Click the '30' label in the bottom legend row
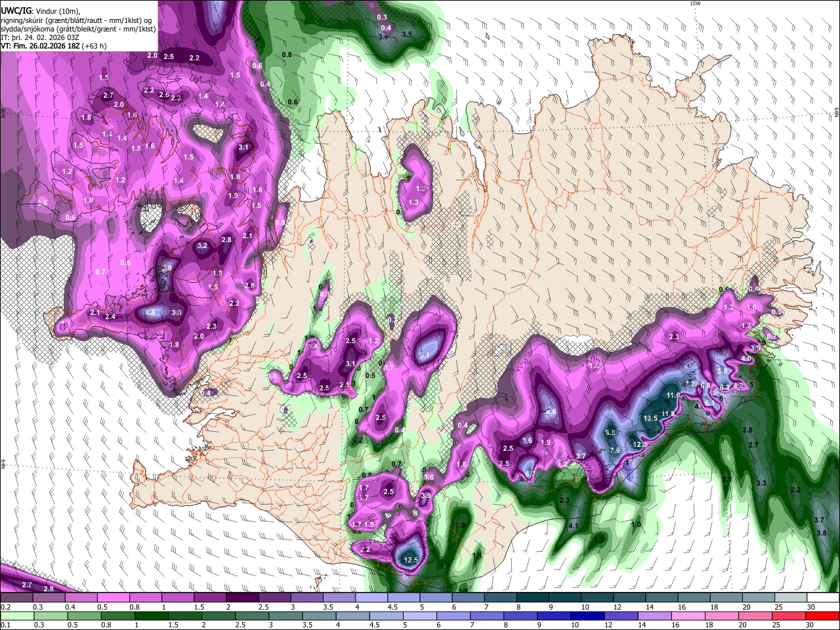The height and width of the screenshot is (630, 840). [808, 625]
